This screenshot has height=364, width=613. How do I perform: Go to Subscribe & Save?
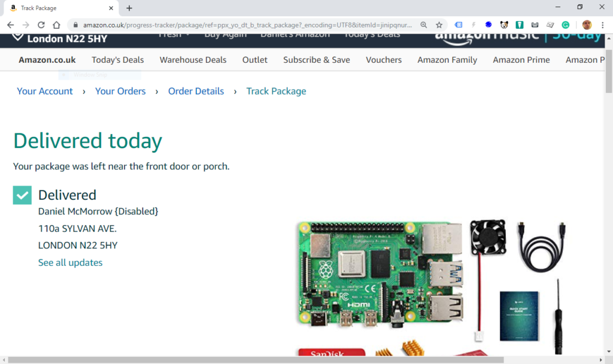(317, 60)
